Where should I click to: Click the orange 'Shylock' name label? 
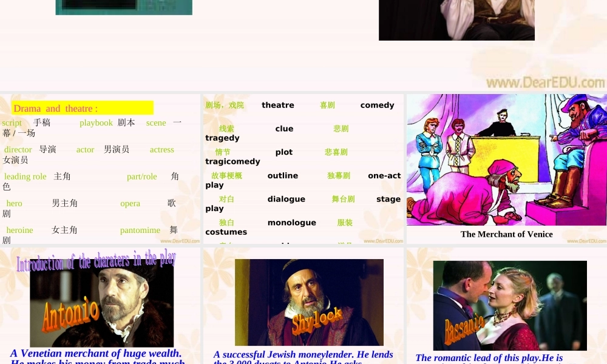pos(317,320)
